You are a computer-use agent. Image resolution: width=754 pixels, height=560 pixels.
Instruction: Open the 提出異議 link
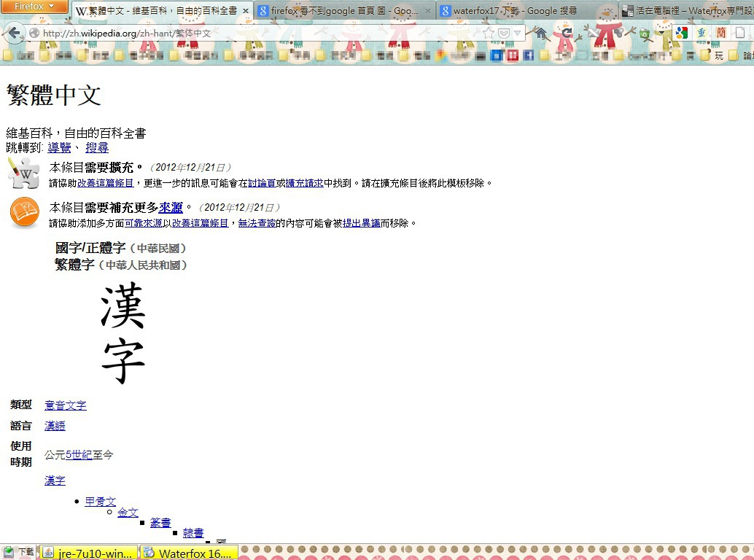pos(361,223)
